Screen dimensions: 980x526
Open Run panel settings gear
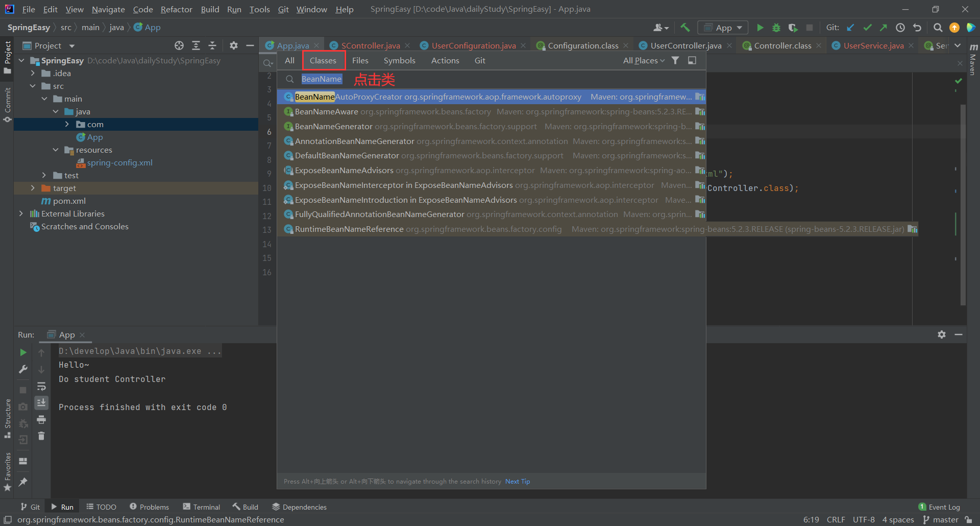[942, 334]
